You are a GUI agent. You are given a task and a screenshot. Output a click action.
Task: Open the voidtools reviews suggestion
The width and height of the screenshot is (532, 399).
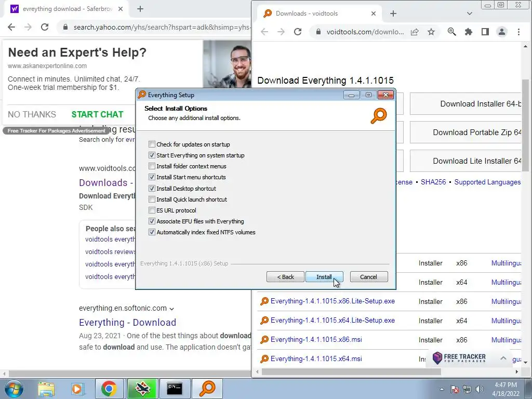(110, 252)
